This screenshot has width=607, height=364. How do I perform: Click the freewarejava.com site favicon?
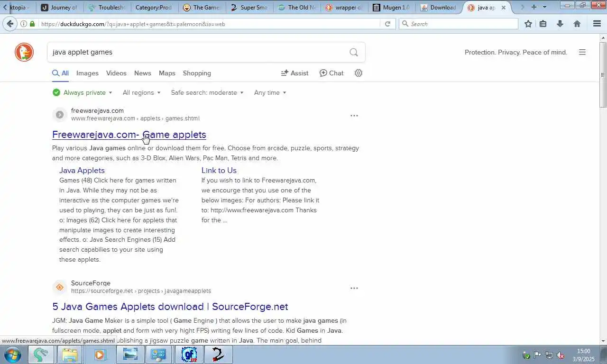[59, 115]
